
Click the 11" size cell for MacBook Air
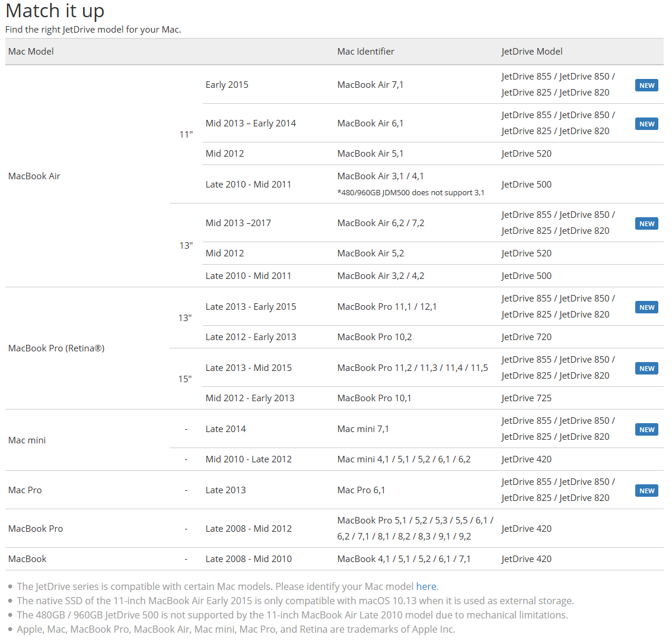[186, 135]
